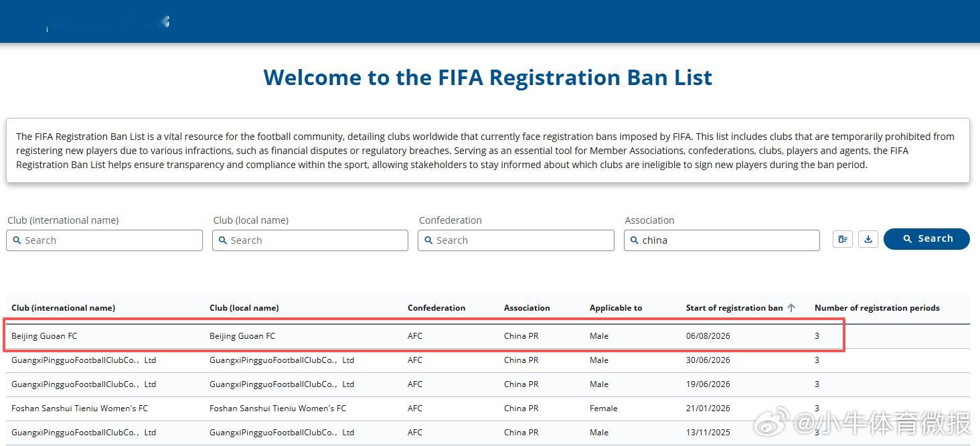Click the Association filter label above china

(649, 220)
